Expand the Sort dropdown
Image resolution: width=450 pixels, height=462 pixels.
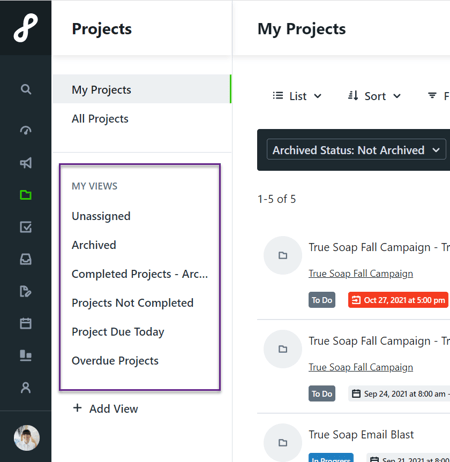tap(374, 96)
